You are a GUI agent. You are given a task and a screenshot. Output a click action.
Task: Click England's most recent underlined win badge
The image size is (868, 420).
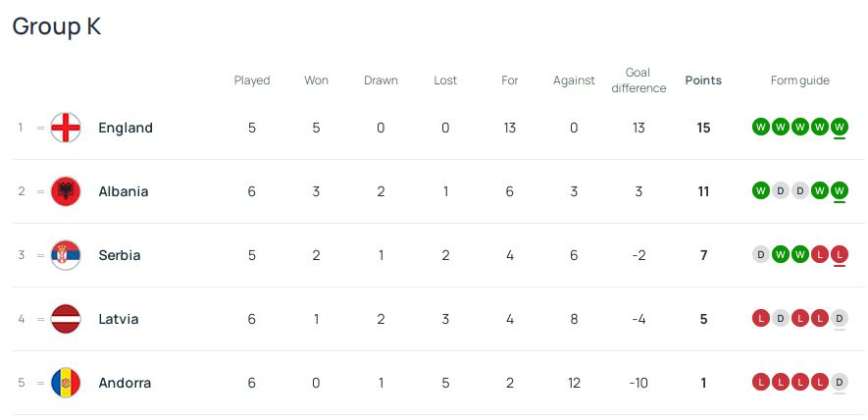(x=839, y=128)
